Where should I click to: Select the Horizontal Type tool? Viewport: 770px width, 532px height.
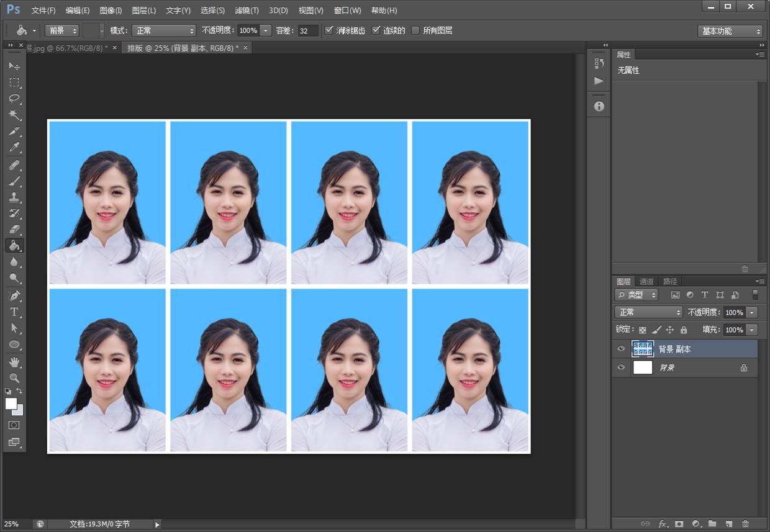pos(14,312)
